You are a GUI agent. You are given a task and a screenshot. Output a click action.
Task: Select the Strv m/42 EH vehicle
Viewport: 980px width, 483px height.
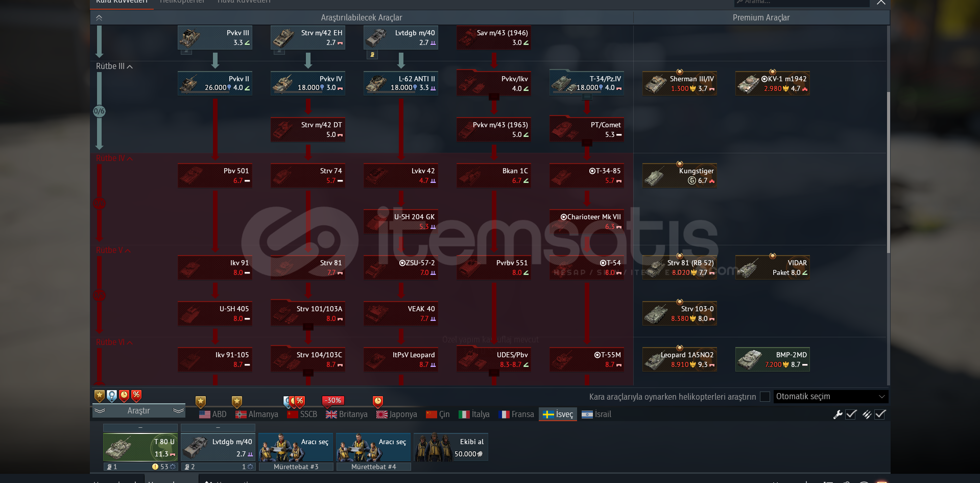(x=308, y=37)
